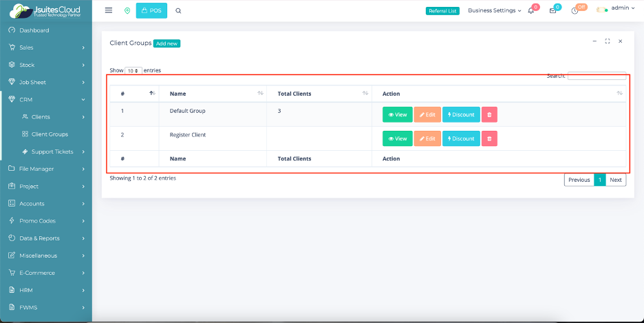
Task: Sort table by Name column
Action: (260, 94)
